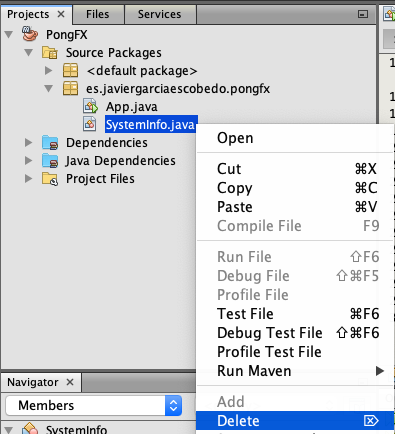Click the Dependencies folder icon
The width and height of the screenshot is (395, 434).
(50, 143)
